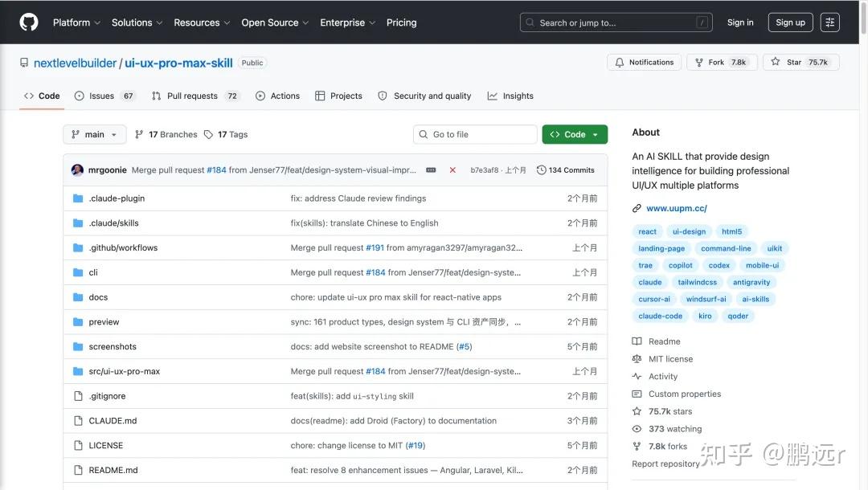Click the Sign in link
868x490 pixels.
tap(740, 22)
